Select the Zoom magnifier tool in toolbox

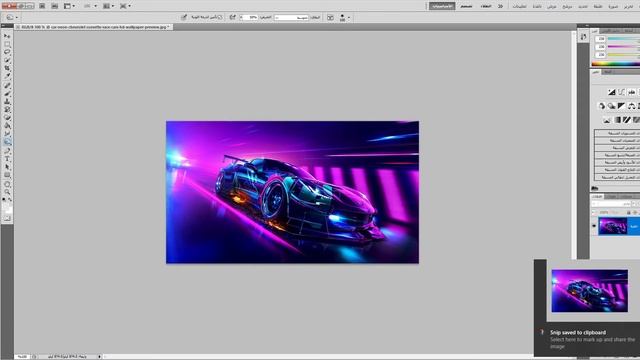pos(7,192)
